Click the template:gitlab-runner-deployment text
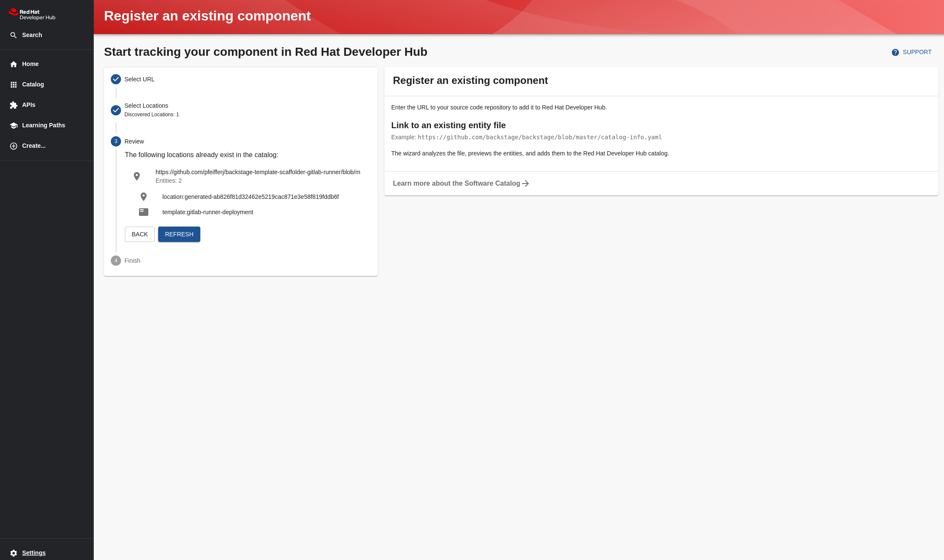The image size is (944, 560). (208, 212)
